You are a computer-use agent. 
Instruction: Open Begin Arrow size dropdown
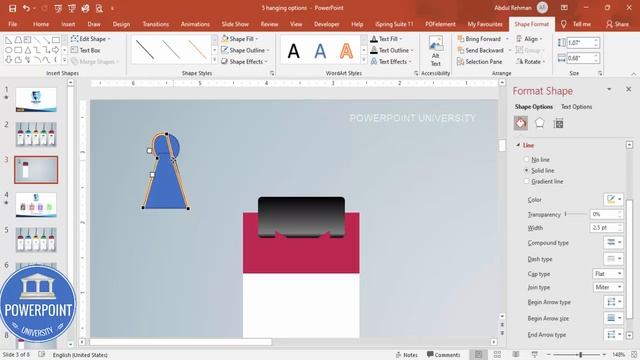(x=613, y=318)
